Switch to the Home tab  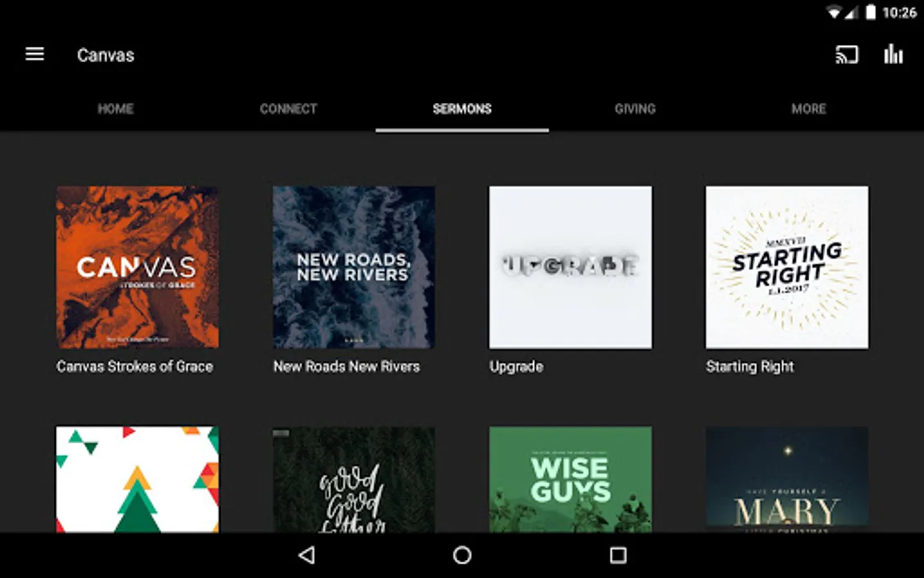point(116,109)
